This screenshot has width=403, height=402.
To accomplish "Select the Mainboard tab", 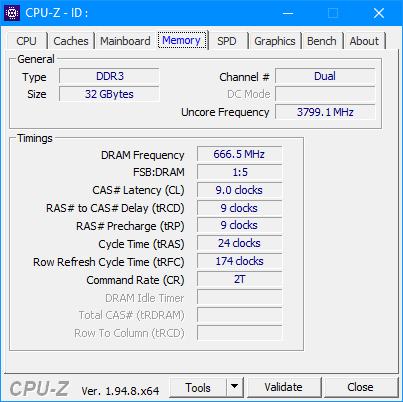I will [125, 41].
